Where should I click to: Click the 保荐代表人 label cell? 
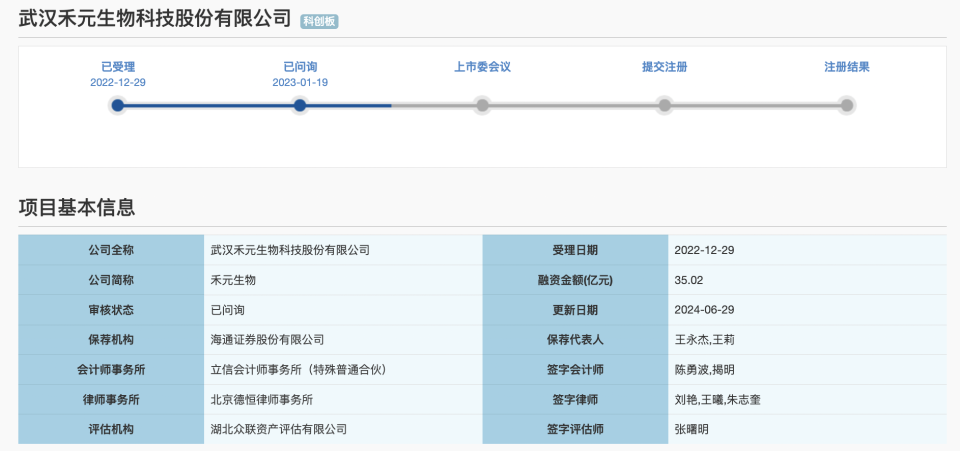point(576,340)
